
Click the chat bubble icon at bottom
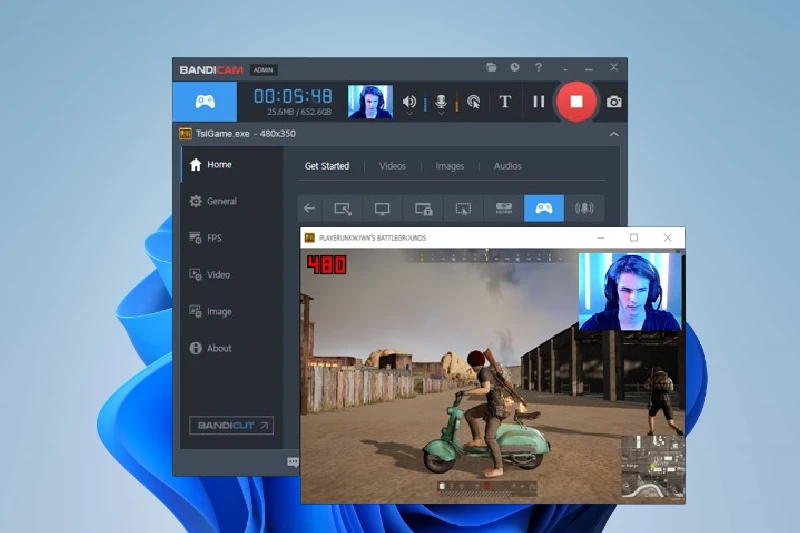293,462
